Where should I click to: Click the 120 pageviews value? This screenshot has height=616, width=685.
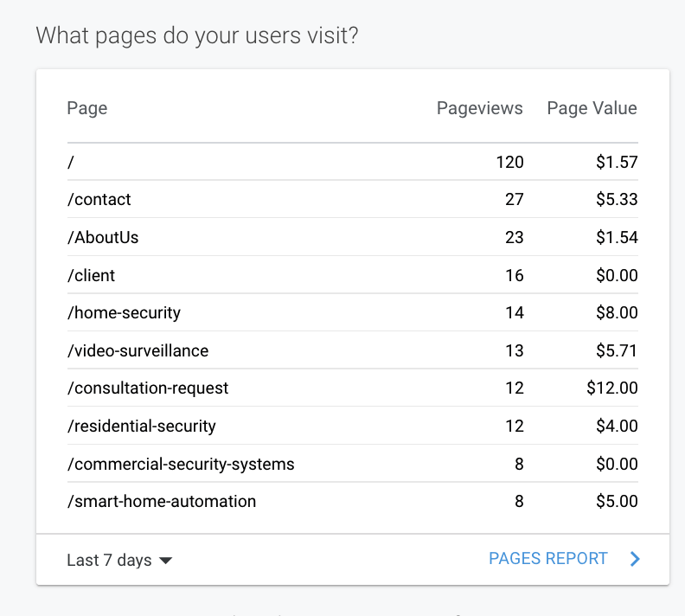509,162
